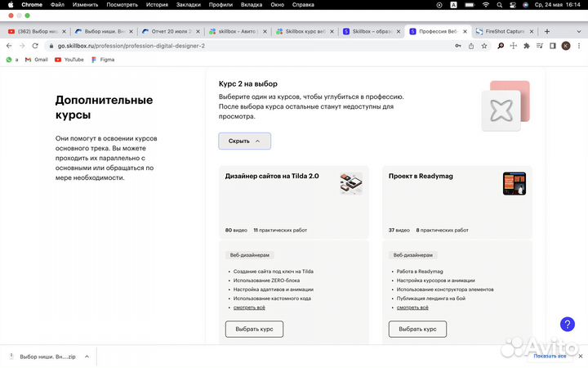The width and height of the screenshot is (588, 368).
Task: Open the Gmail bookmark
Action: pos(37,60)
